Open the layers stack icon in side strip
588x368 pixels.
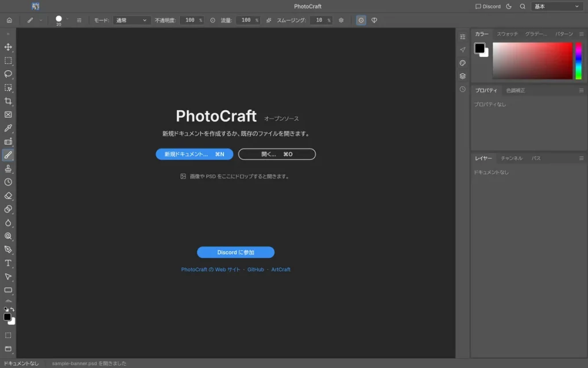(462, 76)
